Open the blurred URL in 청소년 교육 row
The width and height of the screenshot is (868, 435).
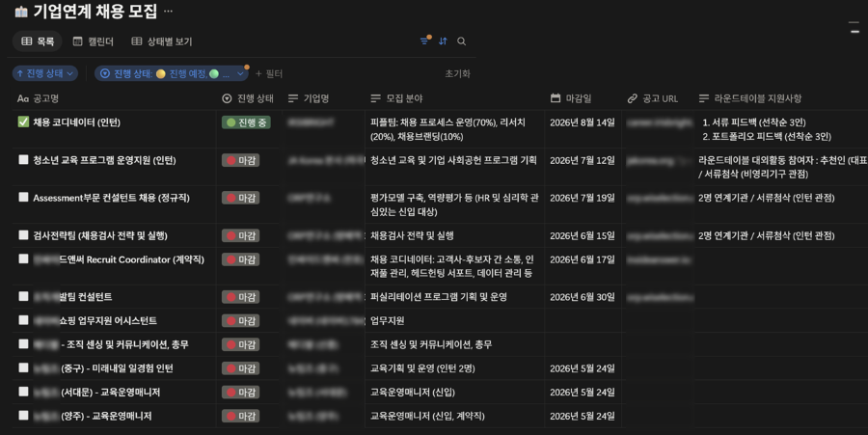[x=659, y=160]
